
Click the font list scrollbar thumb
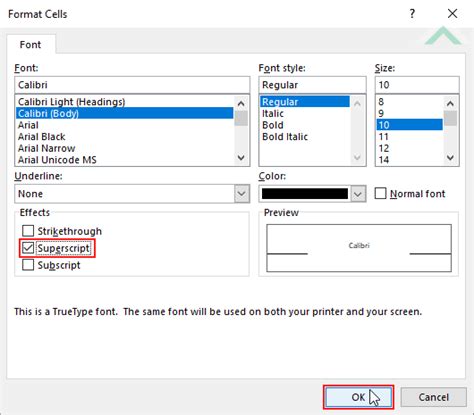(x=241, y=118)
